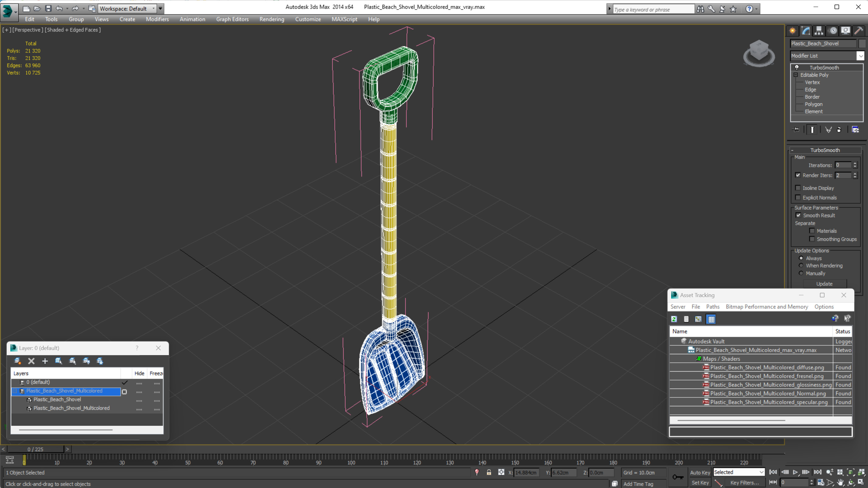The image size is (868, 488).
Task: Click the Perspective viewport label
Action: (x=28, y=29)
